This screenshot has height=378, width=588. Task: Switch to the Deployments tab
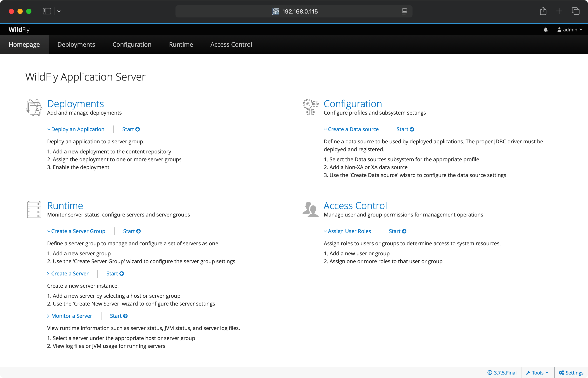pos(76,45)
